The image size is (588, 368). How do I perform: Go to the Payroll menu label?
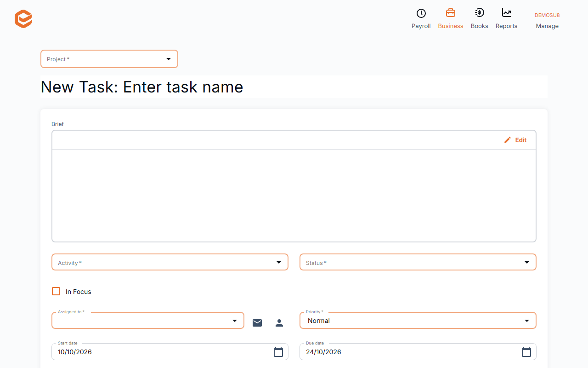[x=421, y=26]
